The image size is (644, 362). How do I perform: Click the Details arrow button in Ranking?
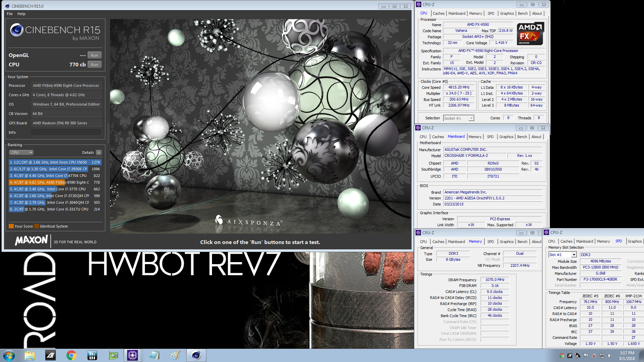(x=99, y=153)
